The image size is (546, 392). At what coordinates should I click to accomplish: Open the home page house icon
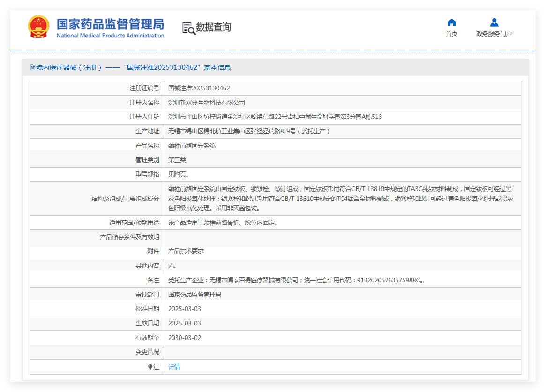pyautogui.click(x=452, y=22)
